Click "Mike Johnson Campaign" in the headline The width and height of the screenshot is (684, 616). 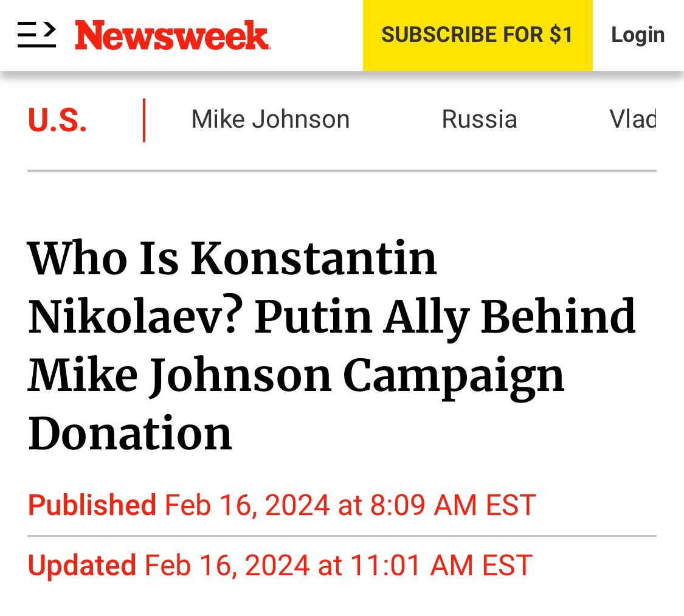click(x=296, y=376)
